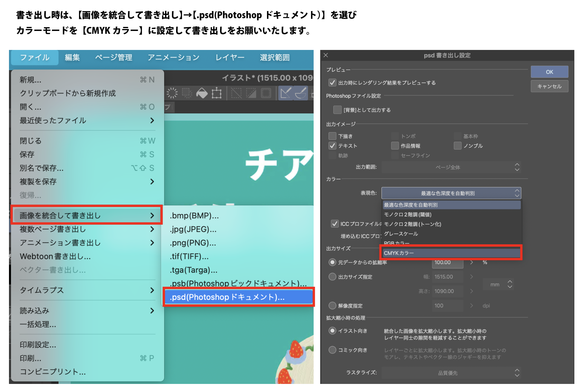Viewport: 586px width, 392px height.
Task: Expand 読み込み submenu
Action: 87,311
